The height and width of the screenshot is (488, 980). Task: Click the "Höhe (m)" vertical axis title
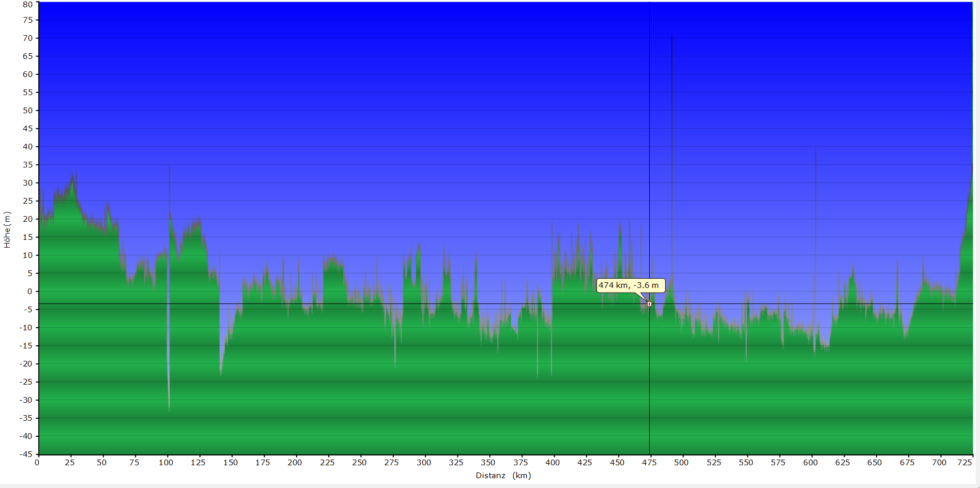[7, 230]
